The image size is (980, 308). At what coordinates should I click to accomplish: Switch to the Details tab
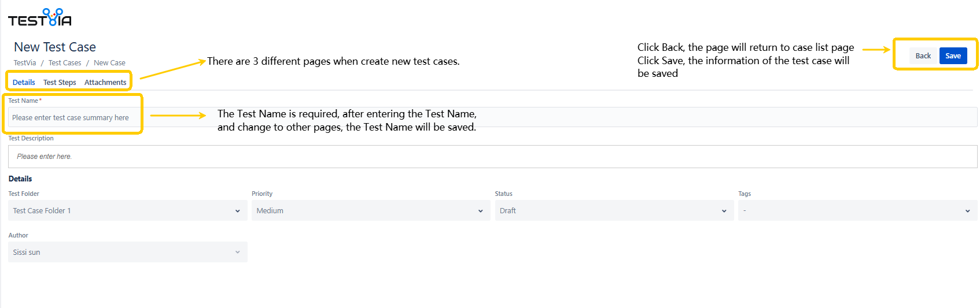click(x=24, y=83)
